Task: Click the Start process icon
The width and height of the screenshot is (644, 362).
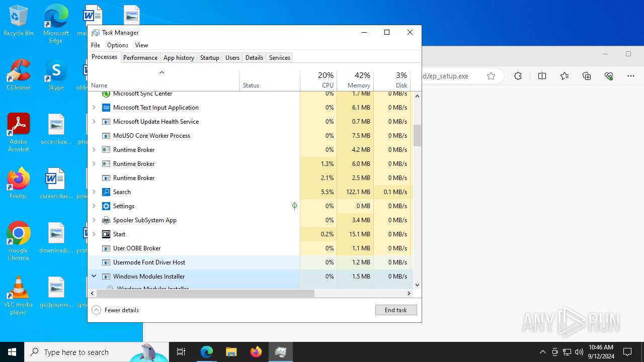Action: point(106,234)
